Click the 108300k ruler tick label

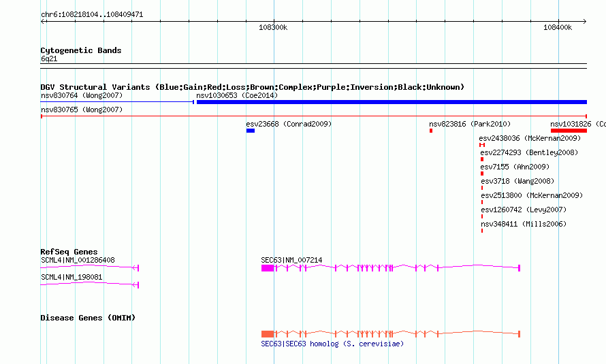pos(273,27)
